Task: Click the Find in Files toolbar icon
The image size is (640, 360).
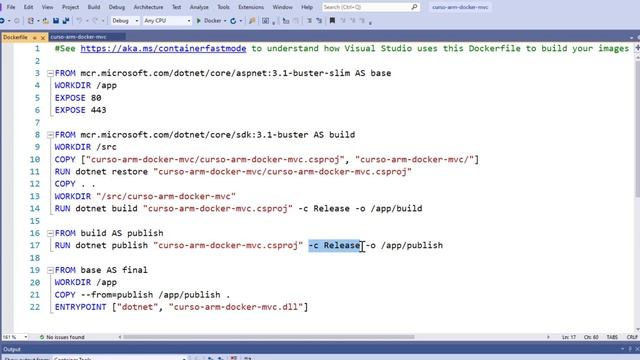Action: click(252, 21)
